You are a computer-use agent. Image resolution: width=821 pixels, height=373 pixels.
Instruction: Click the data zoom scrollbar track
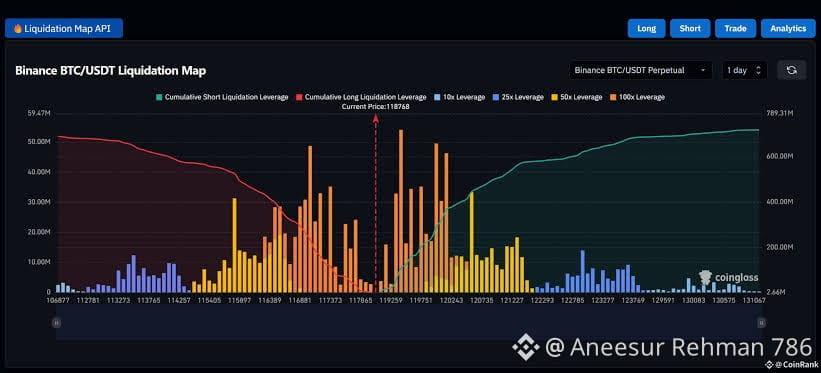(x=409, y=322)
